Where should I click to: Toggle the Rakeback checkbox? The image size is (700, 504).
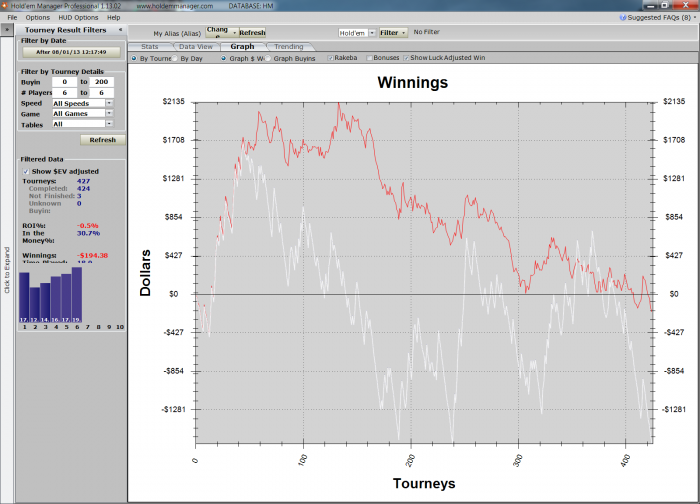click(330, 58)
